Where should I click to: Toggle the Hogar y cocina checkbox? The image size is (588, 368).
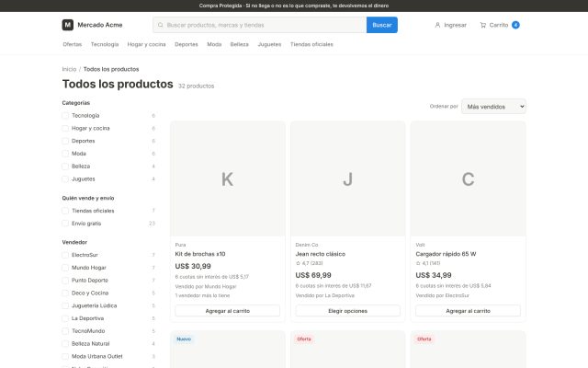65,129
